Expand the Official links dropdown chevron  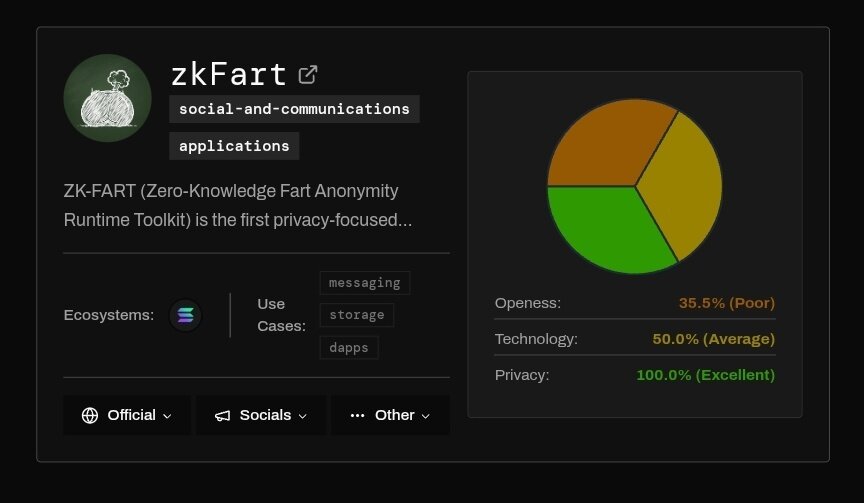pyautogui.click(x=167, y=416)
